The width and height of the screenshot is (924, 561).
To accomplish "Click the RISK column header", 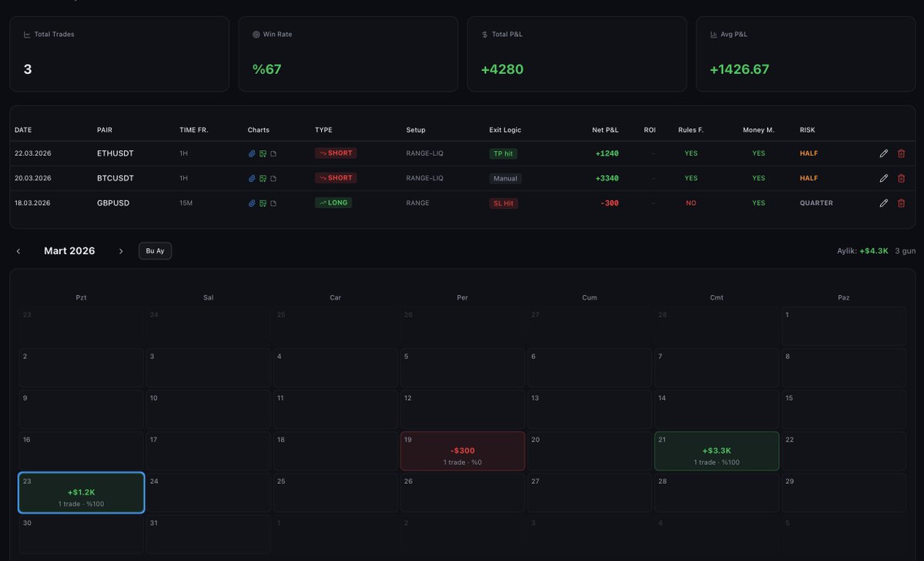I will point(807,130).
